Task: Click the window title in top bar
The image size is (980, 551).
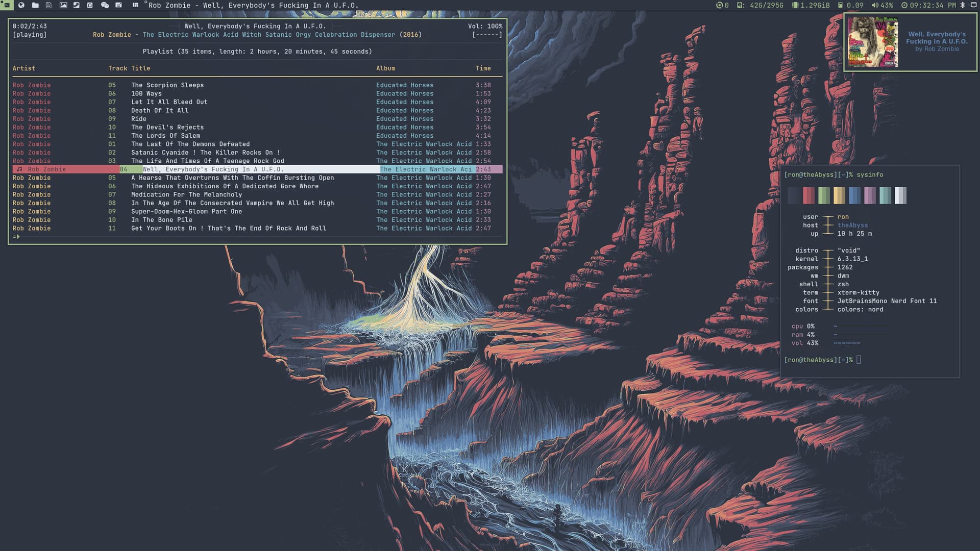Action: pos(253,5)
